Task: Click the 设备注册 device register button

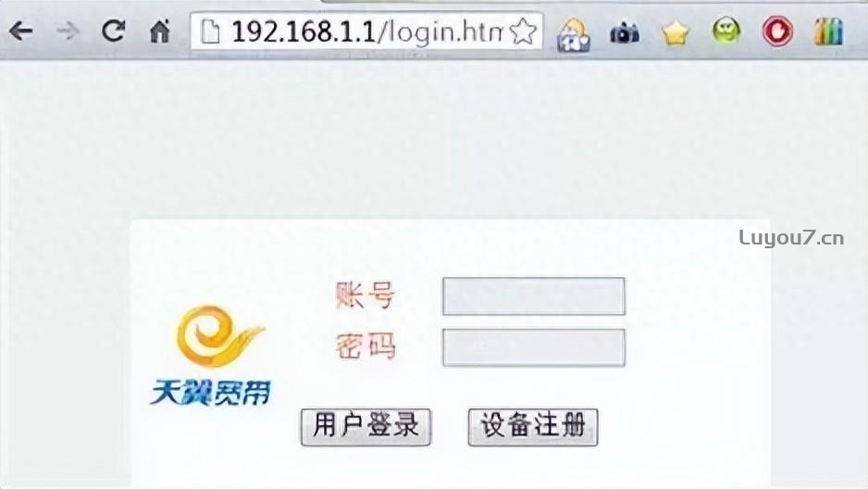Action: [x=533, y=427]
